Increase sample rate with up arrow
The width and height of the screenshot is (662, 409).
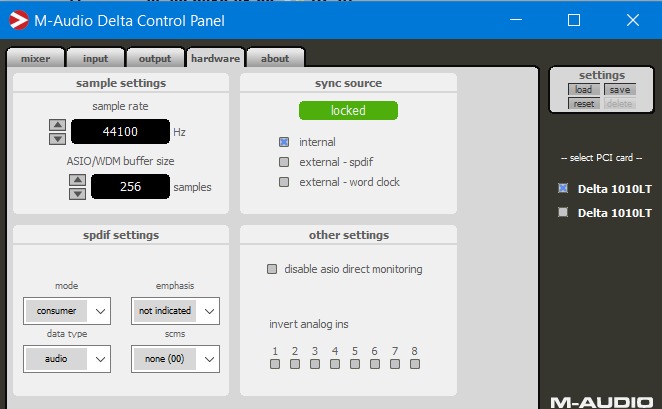(x=57, y=124)
